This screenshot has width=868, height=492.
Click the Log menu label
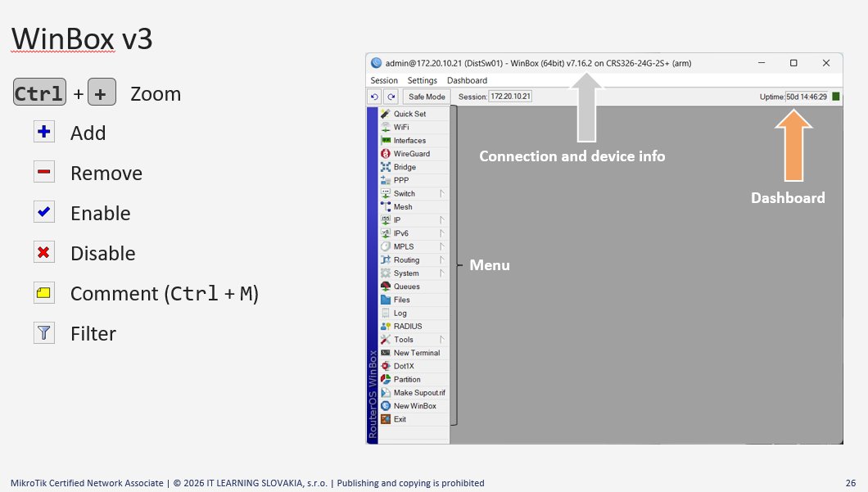[x=400, y=313]
